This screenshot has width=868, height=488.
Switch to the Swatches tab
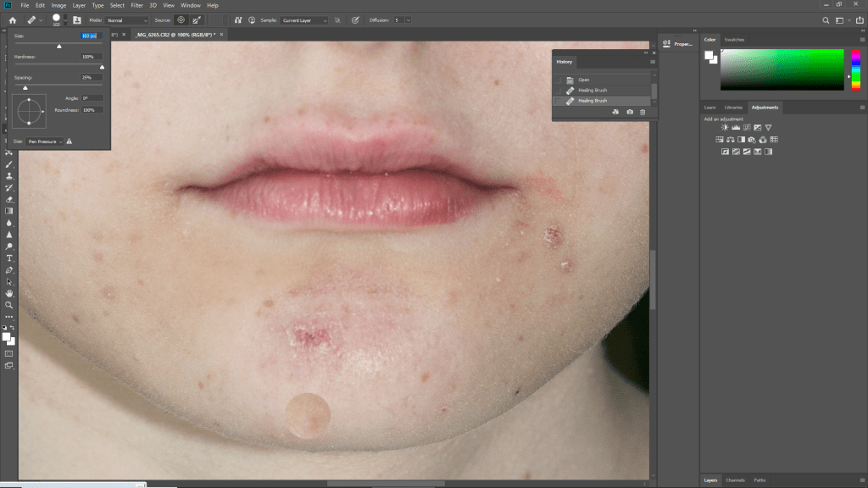coord(734,39)
